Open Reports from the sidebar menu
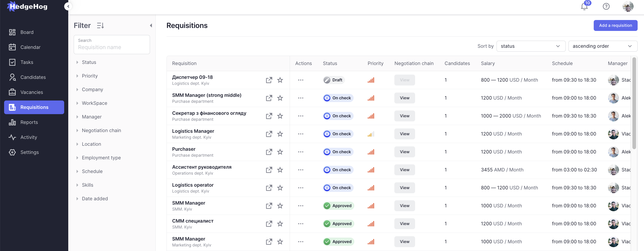Viewport: 644px width, 251px height. [x=29, y=122]
